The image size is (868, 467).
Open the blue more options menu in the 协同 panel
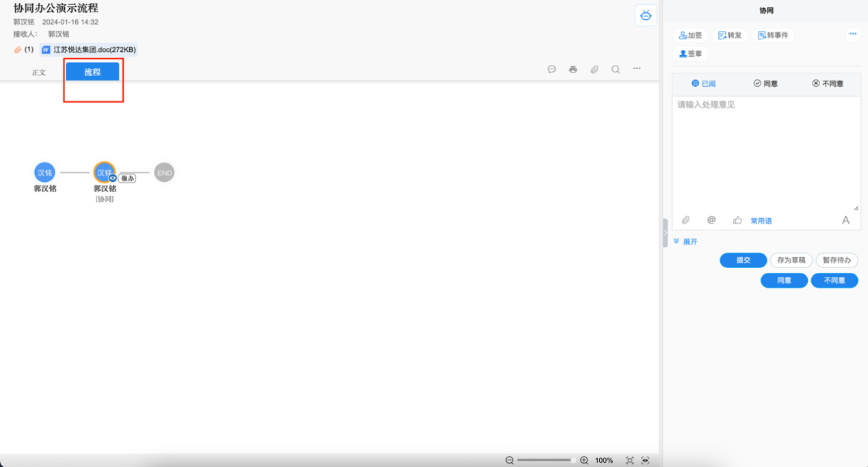852,34
